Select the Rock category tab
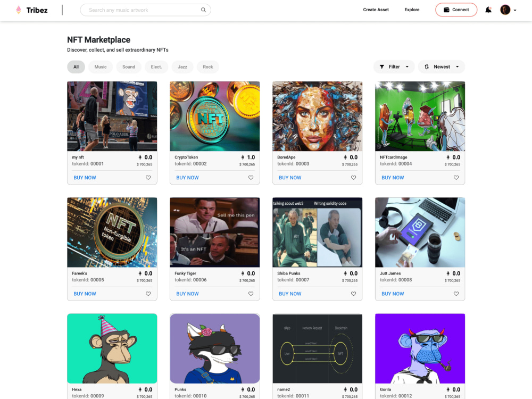Image resolution: width=532 pixels, height=399 pixels. coord(208,67)
